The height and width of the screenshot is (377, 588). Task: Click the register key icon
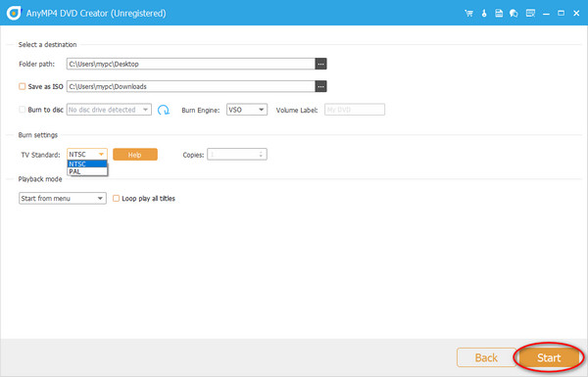coord(484,14)
